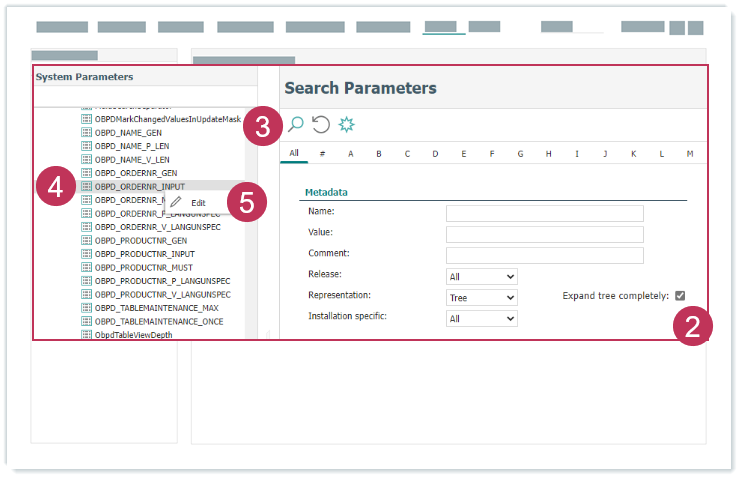Switch to the All alphabet tab
The width and height of the screenshot is (741, 479).
(294, 153)
